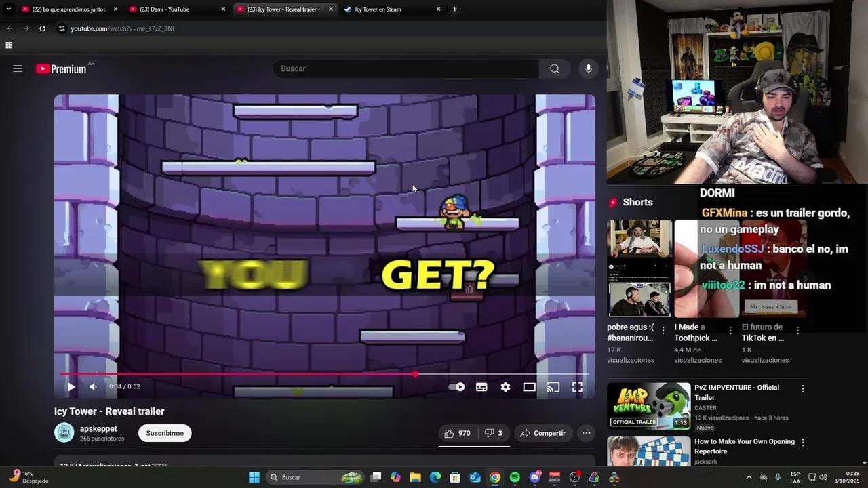Click the Compartir share button
The image size is (868, 488).
pos(542,433)
